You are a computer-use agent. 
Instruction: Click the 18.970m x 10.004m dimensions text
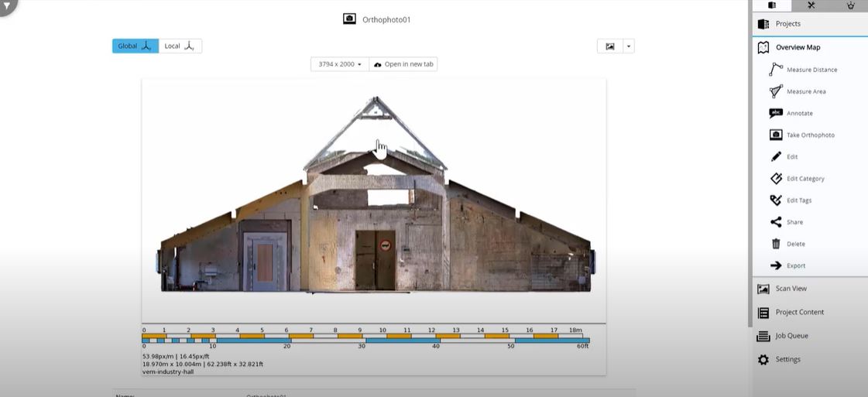coord(203,364)
